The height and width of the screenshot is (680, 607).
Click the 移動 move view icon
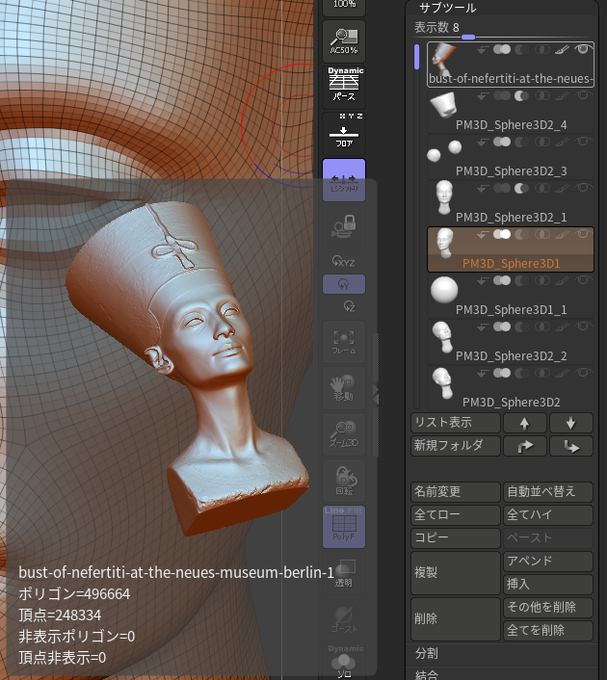[344, 388]
